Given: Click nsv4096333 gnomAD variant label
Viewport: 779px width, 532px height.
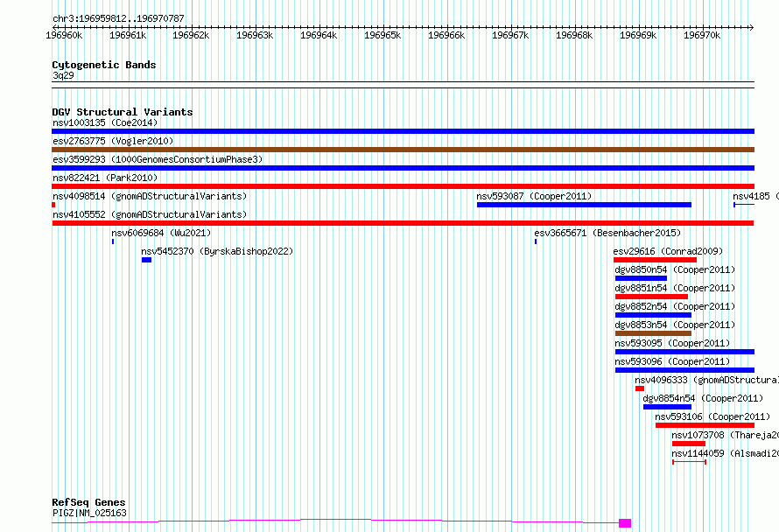Looking at the screenshot, I should pyautogui.click(x=706, y=380).
